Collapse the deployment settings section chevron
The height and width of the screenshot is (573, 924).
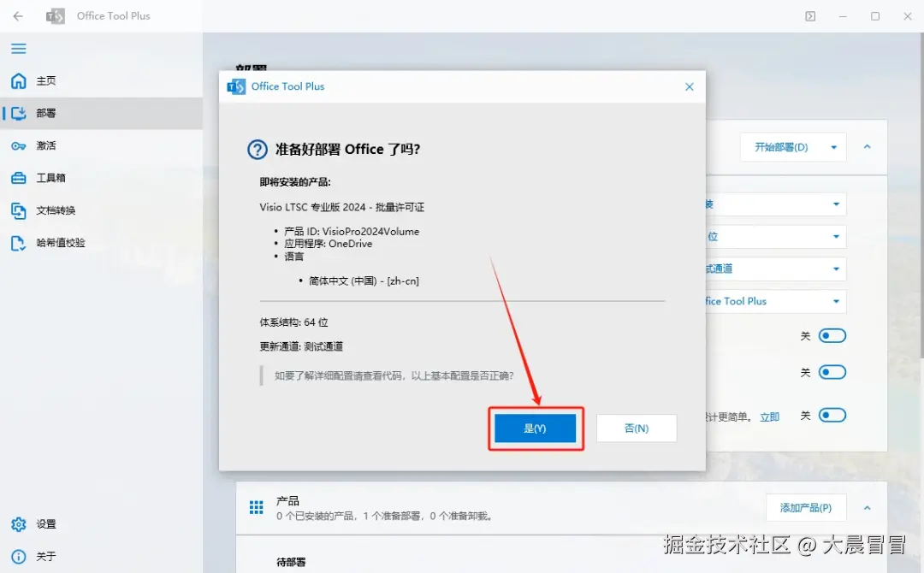[x=867, y=146]
